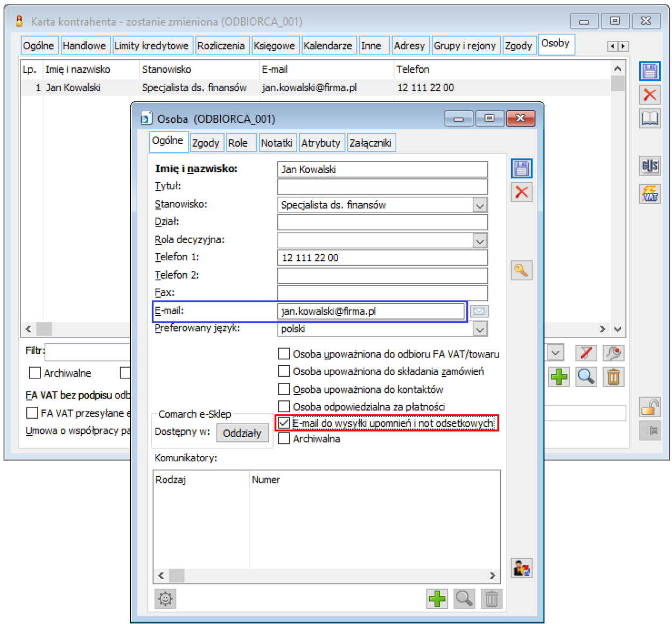Switch to the Zgody tab in Osoba dialog
Screen dimensions: 672x624
[206, 143]
